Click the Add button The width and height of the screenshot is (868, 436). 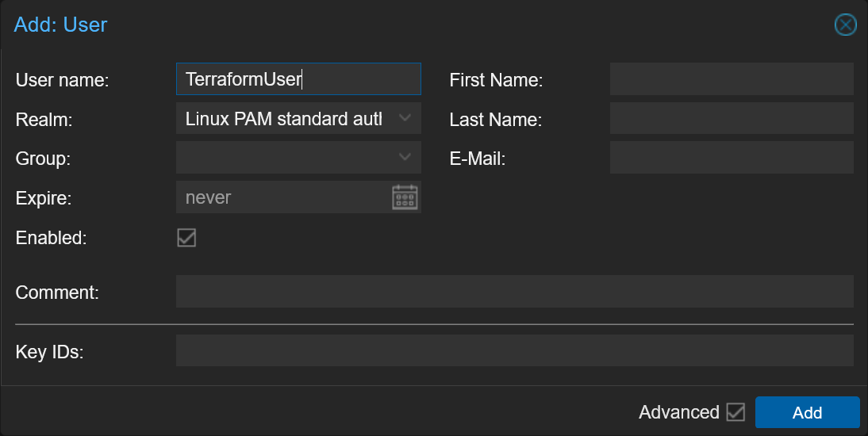coord(807,412)
